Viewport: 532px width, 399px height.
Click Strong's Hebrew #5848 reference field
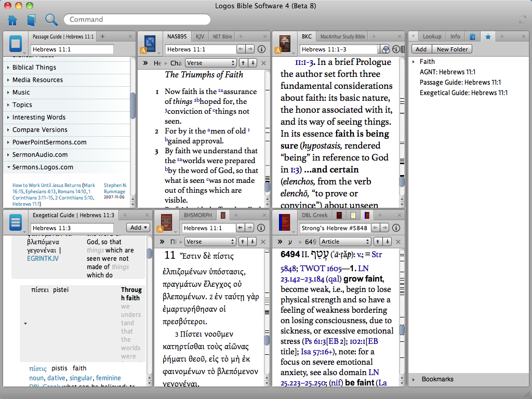334,228
